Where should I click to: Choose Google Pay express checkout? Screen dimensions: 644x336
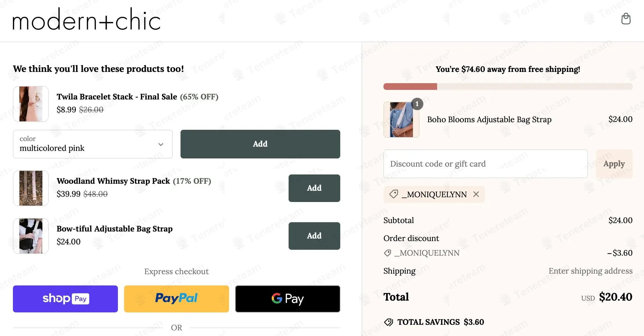pyautogui.click(x=287, y=299)
